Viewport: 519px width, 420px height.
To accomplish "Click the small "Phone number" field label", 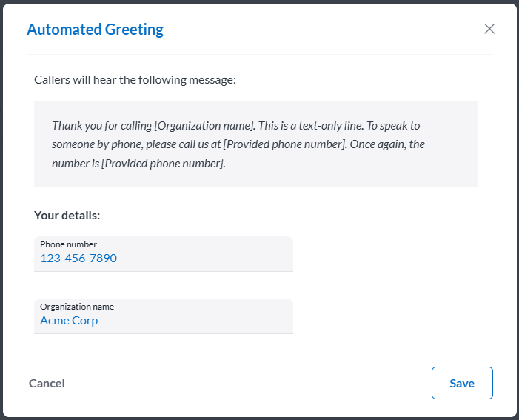I will tap(68, 244).
